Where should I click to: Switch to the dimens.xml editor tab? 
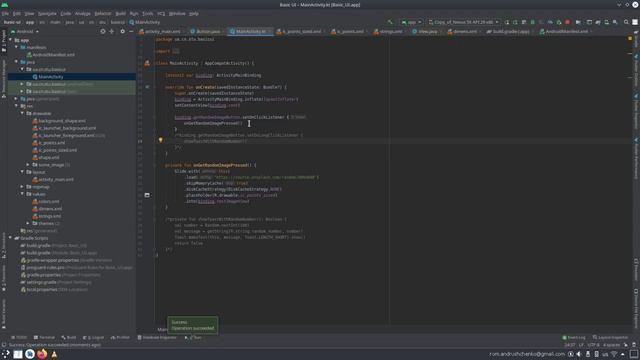point(462,31)
